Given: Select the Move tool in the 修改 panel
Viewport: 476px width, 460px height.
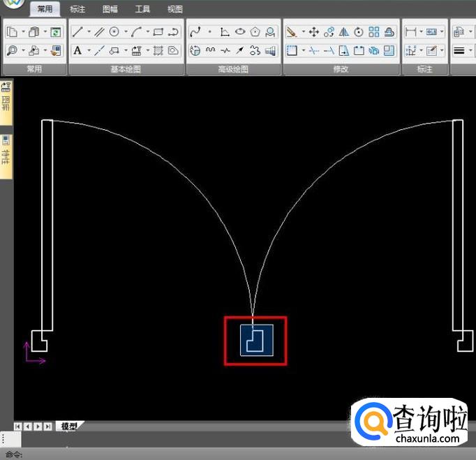Looking at the screenshot, I should 314,32.
